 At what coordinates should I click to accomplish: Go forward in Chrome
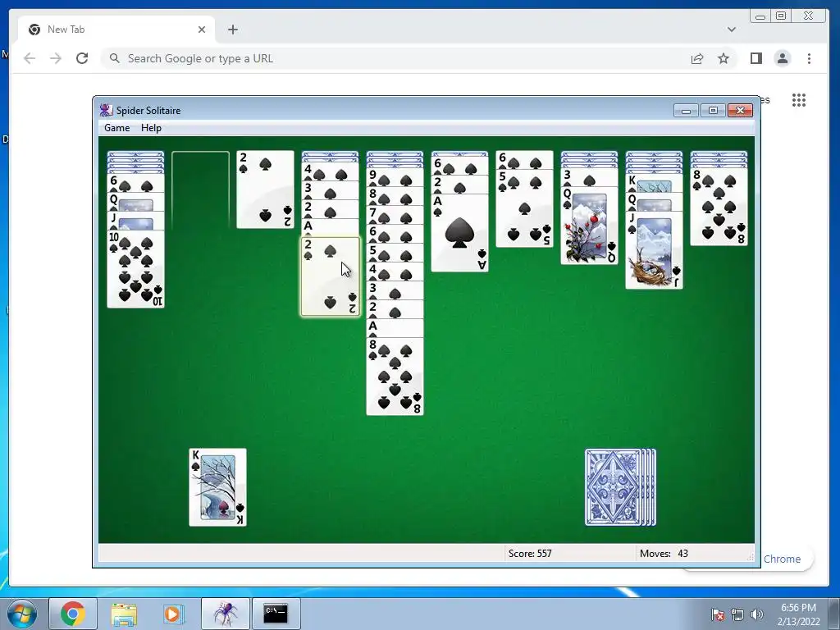[x=56, y=58]
